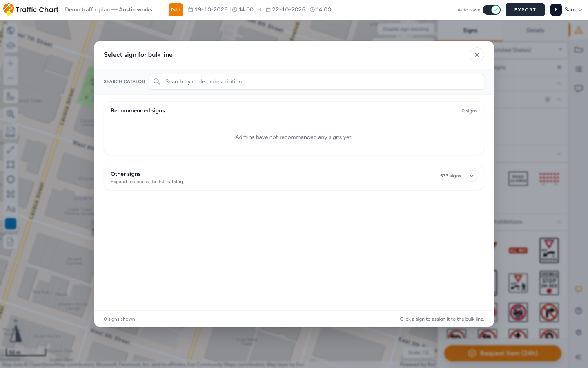Click the Traffic Chart logo icon
Viewport: 588px width, 368px height.
[9, 9]
